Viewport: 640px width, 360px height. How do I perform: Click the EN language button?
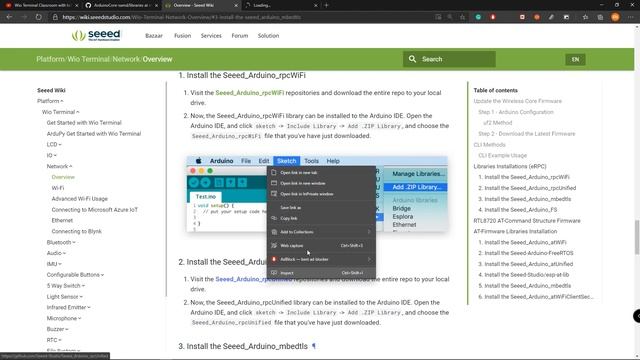pyautogui.click(x=575, y=60)
